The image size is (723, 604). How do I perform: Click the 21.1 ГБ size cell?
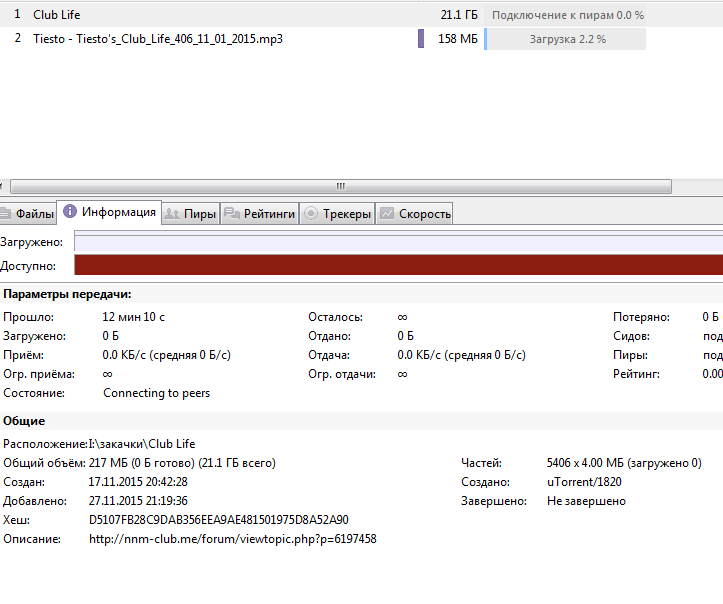click(x=459, y=15)
